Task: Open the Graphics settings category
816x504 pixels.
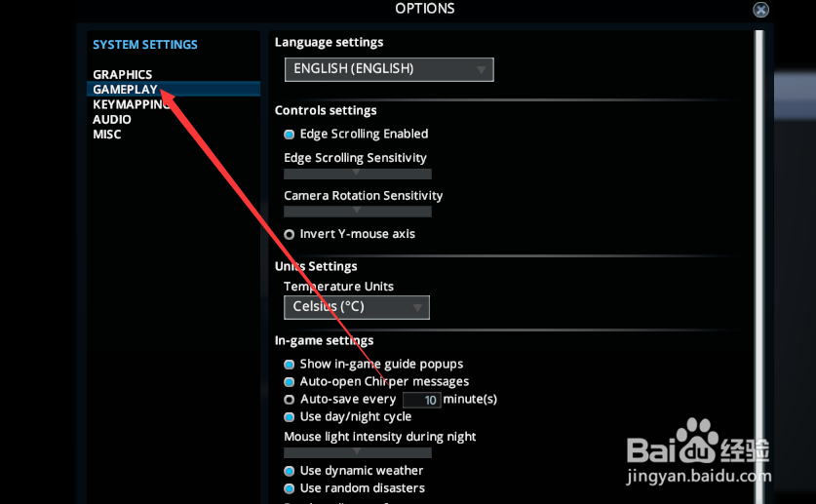Action: pyautogui.click(x=123, y=75)
